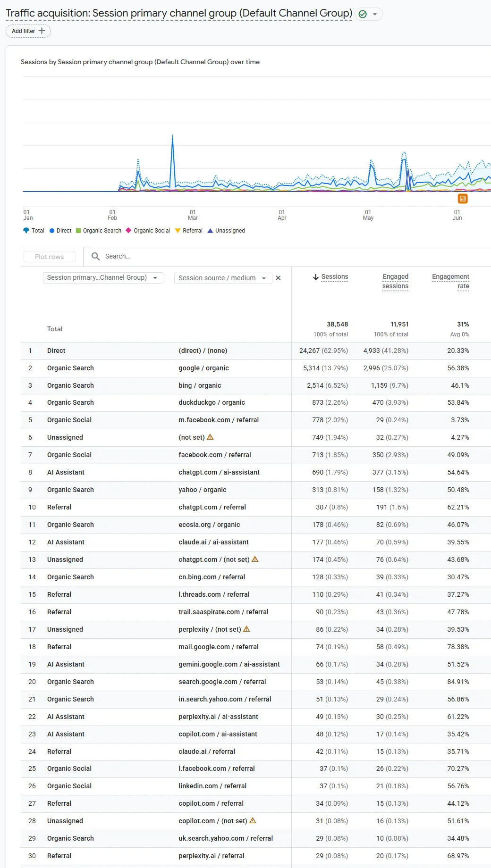Click warning icon on chatgpt.com / (not set)
The width and height of the screenshot is (491, 868).
tap(255, 559)
